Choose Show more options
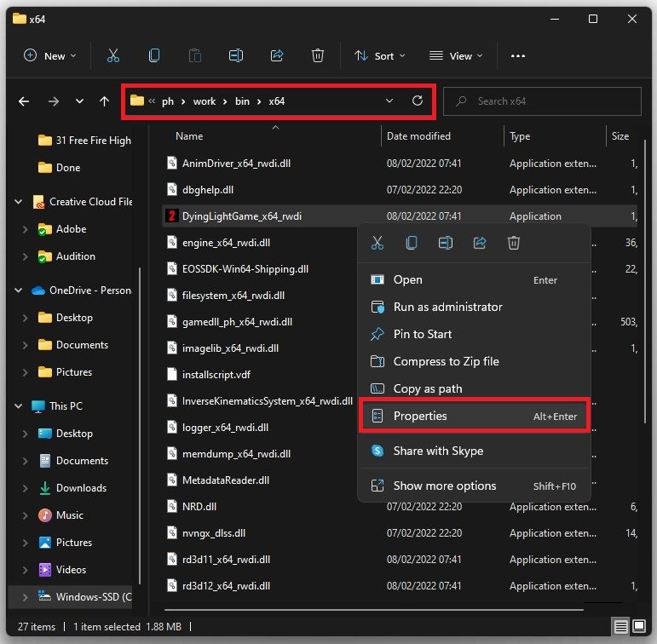Screen dimensions: 657x644 point(475,486)
